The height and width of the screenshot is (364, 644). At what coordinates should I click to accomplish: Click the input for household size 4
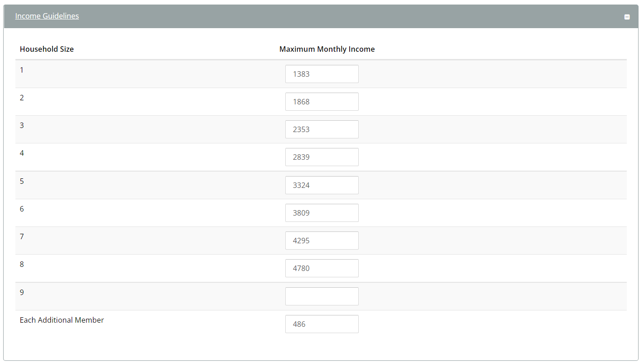322,157
